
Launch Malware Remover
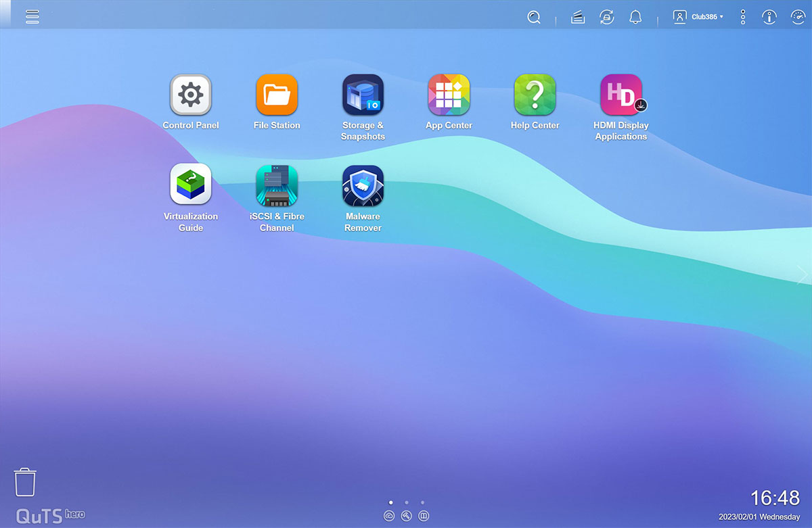tap(363, 185)
